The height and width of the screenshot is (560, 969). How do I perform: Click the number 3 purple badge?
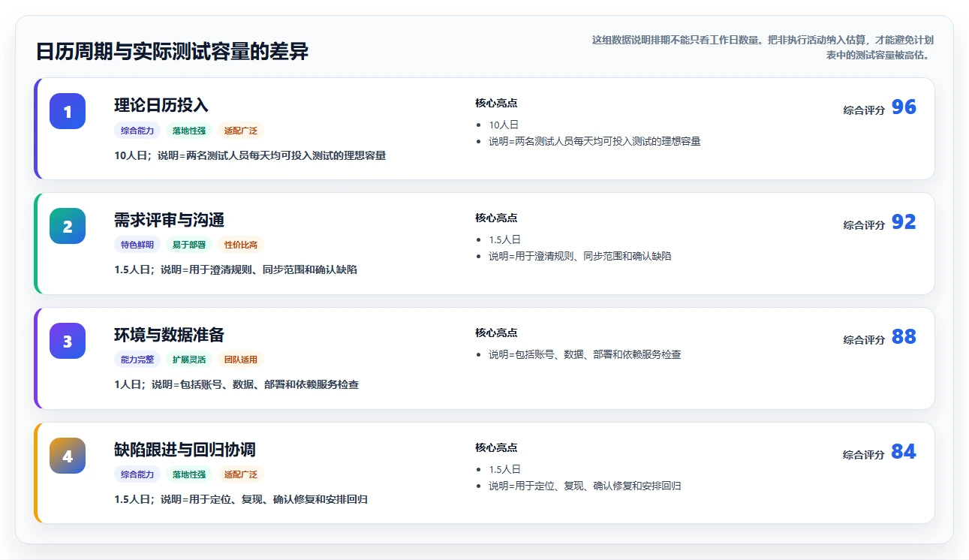tap(68, 341)
